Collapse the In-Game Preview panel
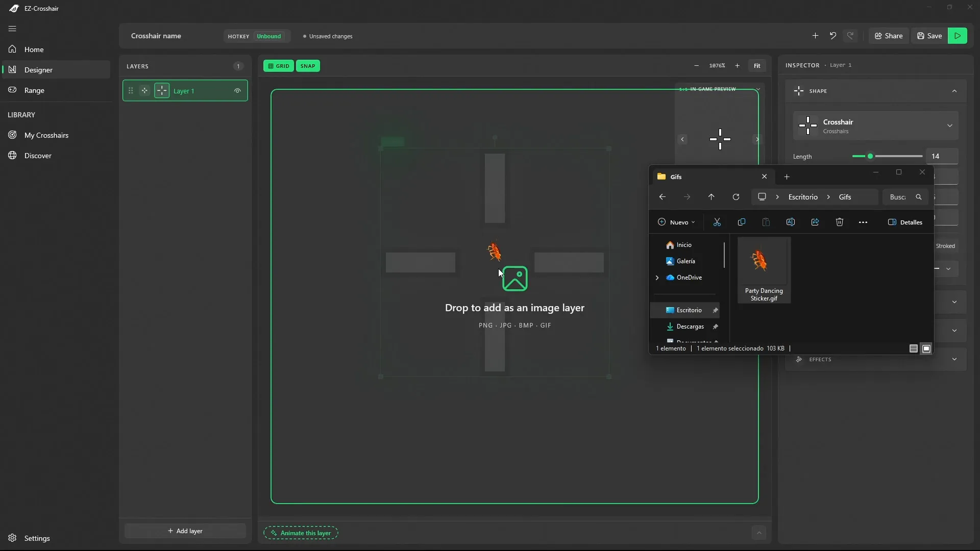 point(758,89)
